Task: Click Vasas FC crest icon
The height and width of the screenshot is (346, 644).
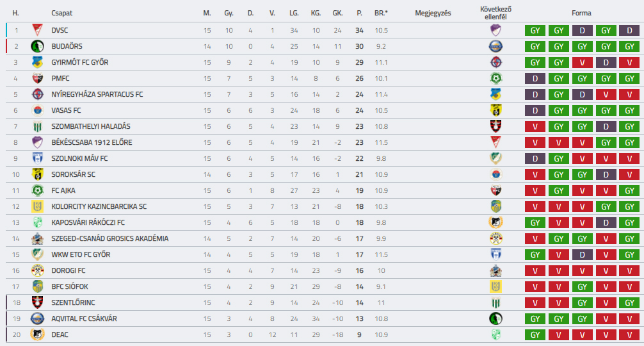Action: click(x=37, y=110)
